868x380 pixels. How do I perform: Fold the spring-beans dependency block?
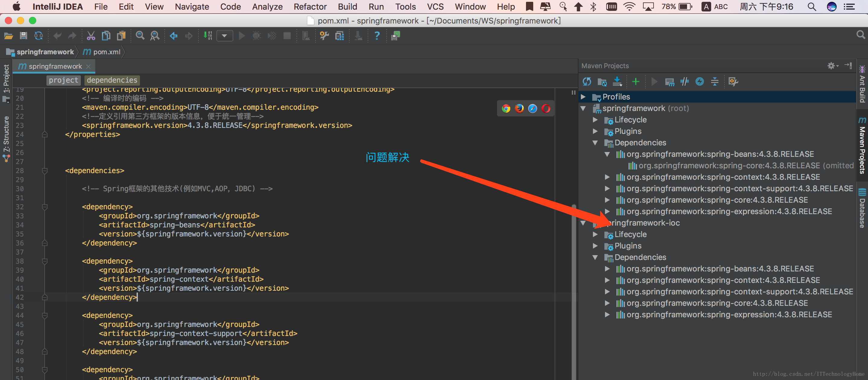pyautogui.click(x=44, y=207)
